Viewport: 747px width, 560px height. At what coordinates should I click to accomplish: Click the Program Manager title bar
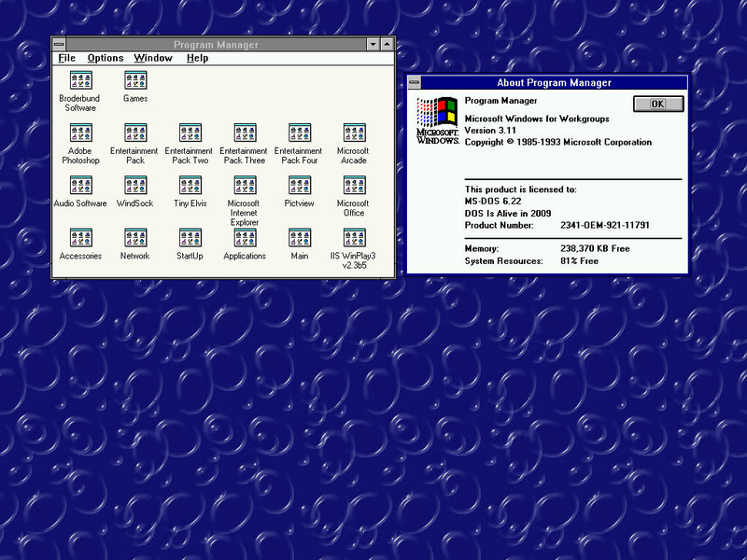[216, 44]
